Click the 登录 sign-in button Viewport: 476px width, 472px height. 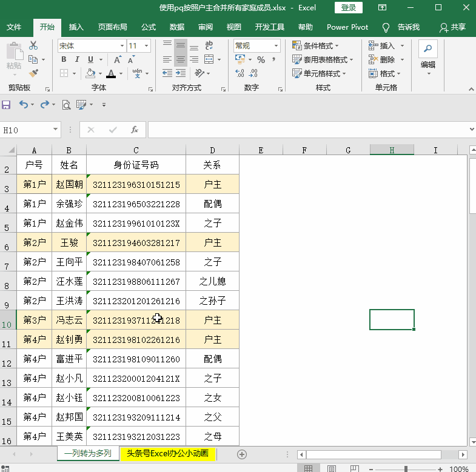click(349, 8)
